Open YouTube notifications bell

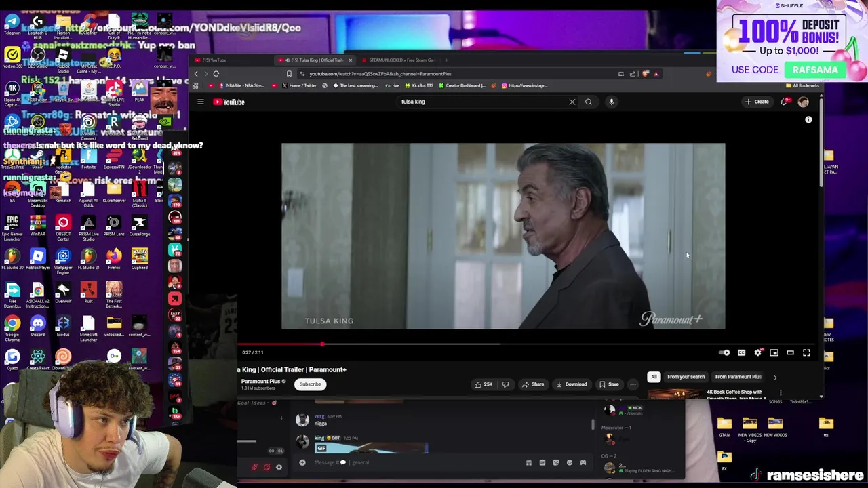(x=784, y=102)
